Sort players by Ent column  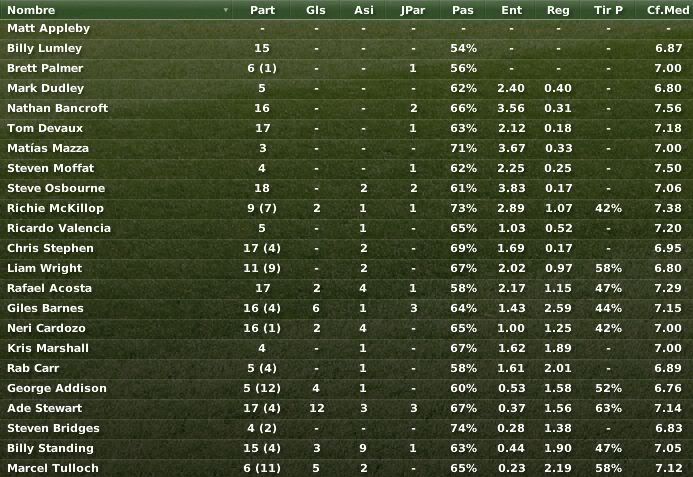click(511, 10)
